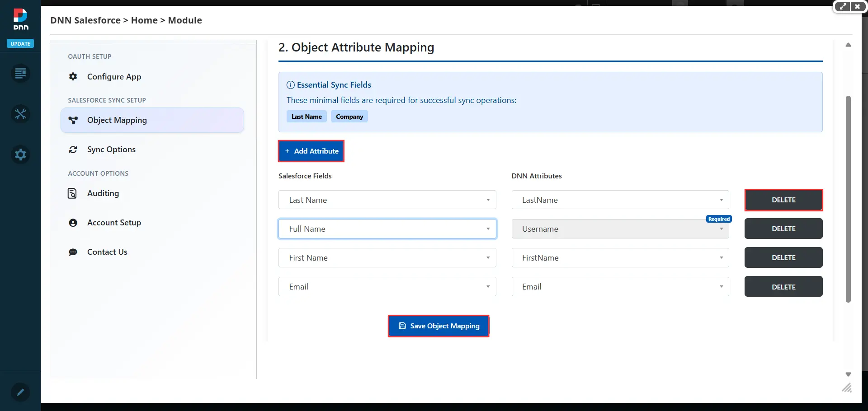Click the Essential Sync Fields info icon
The height and width of the screenshot is (411, 868).
click(x=291, y=85)
